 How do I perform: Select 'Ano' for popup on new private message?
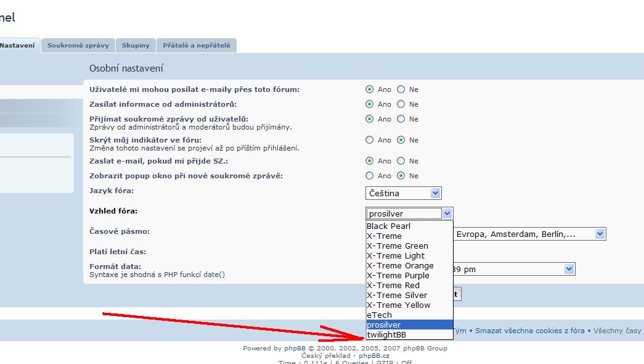[x=370, y=176]
